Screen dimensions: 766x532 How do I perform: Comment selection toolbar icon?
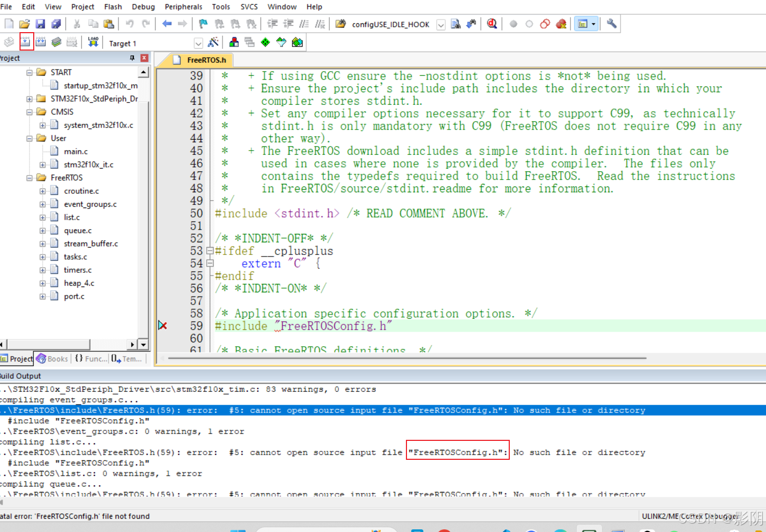click(304, 24)
